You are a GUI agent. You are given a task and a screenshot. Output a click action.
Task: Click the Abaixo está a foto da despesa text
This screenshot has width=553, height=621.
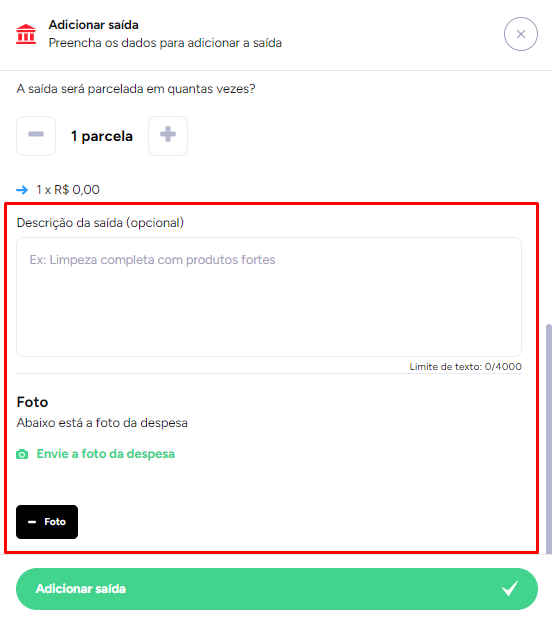pos(102,423)
